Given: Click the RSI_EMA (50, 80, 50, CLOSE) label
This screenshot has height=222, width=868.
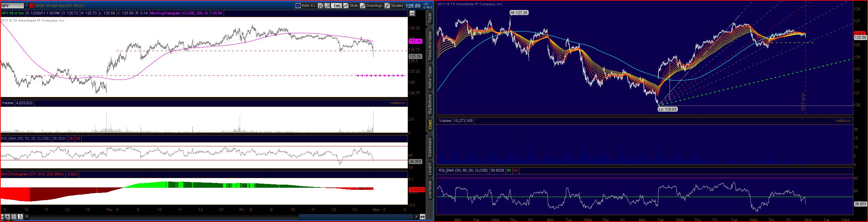Looking at the screenshot, I should [x=463, y=170].
